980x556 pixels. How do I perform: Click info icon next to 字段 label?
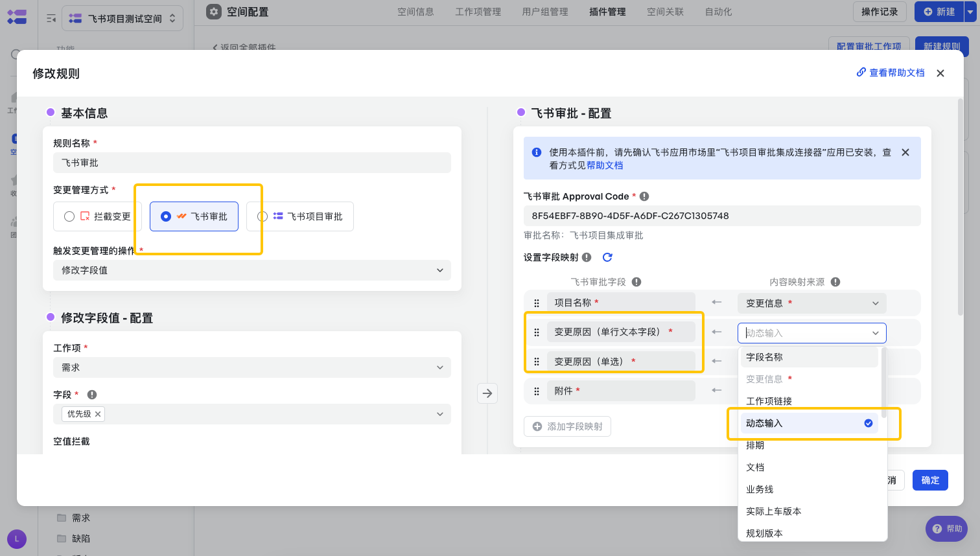pyautogui.click(x=92, y=395)
